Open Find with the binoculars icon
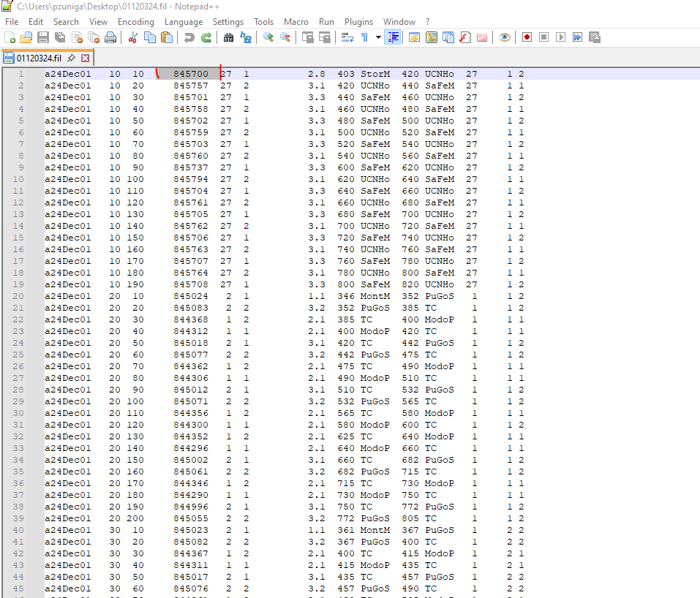The height and width of the screenshot is (598, 700). (228, 37)
